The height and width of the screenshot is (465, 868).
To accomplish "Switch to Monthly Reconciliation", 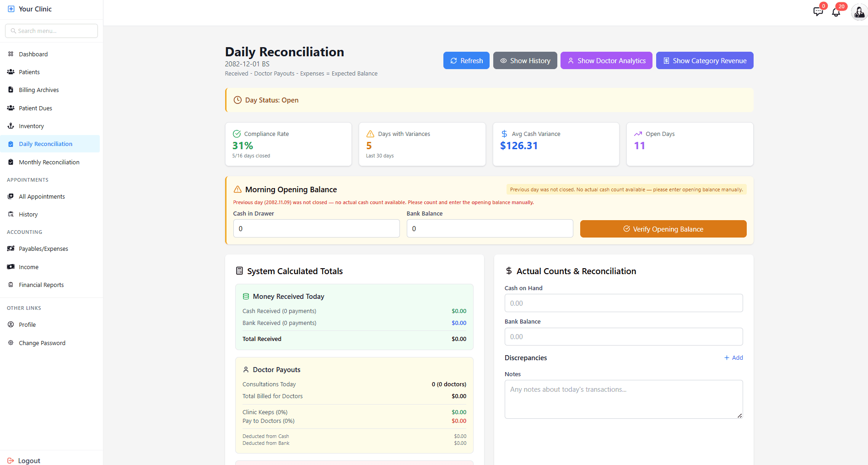I will 49,162.
